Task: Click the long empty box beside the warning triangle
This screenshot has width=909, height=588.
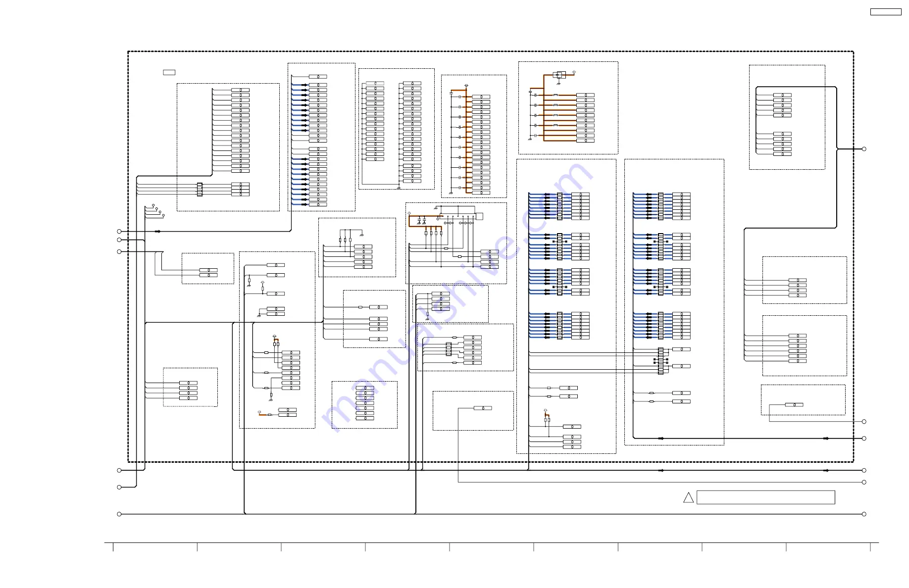Action: [x=765, y=497]
